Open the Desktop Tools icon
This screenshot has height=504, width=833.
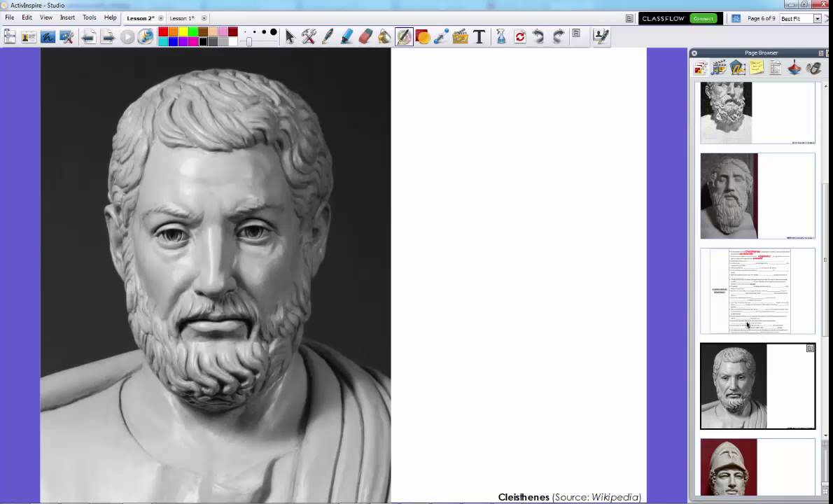coord(66,36)
